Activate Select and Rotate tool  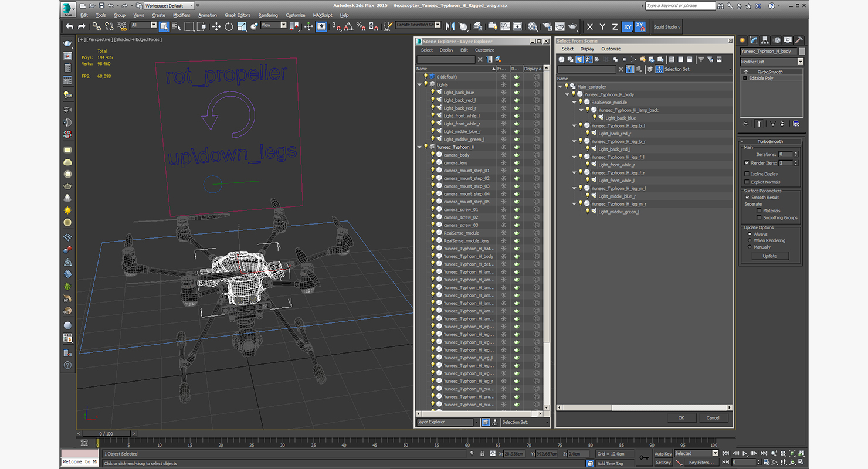(229, 26)
